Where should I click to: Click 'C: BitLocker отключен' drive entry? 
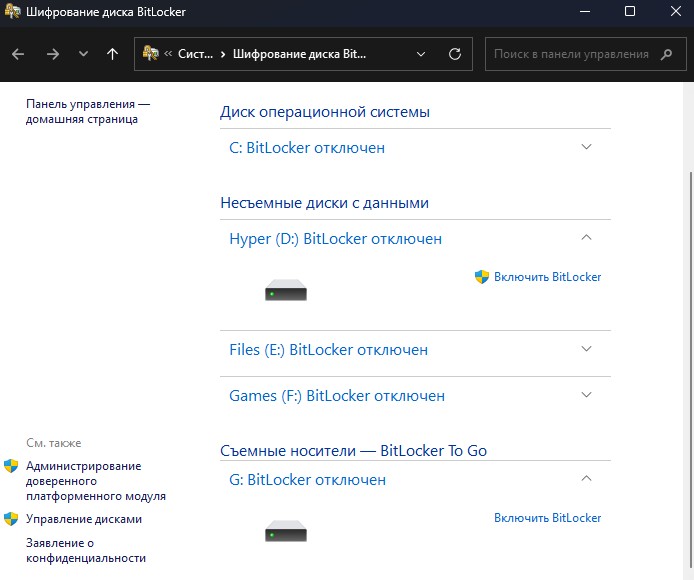point(307,147)
